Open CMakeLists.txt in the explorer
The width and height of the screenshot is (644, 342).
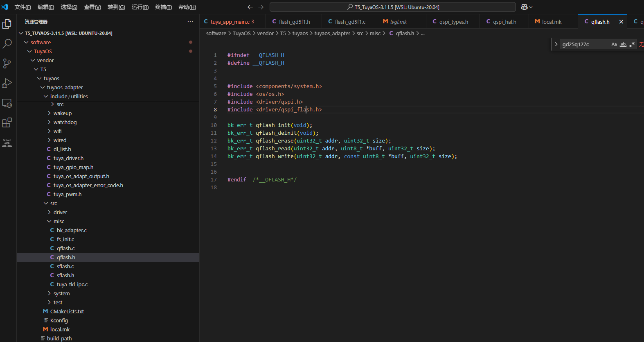pyautogui.click(x=108, y=311)
